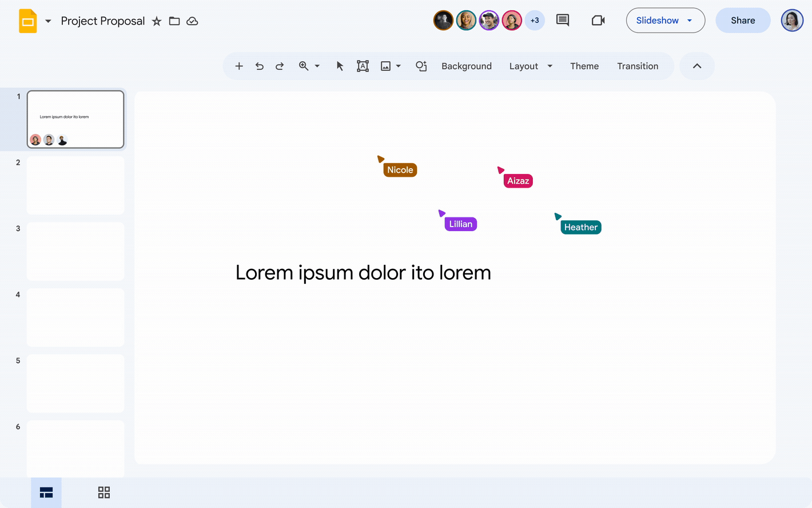
Task: Switch to filmstrip view at bottom
Action: click(46, 493)
